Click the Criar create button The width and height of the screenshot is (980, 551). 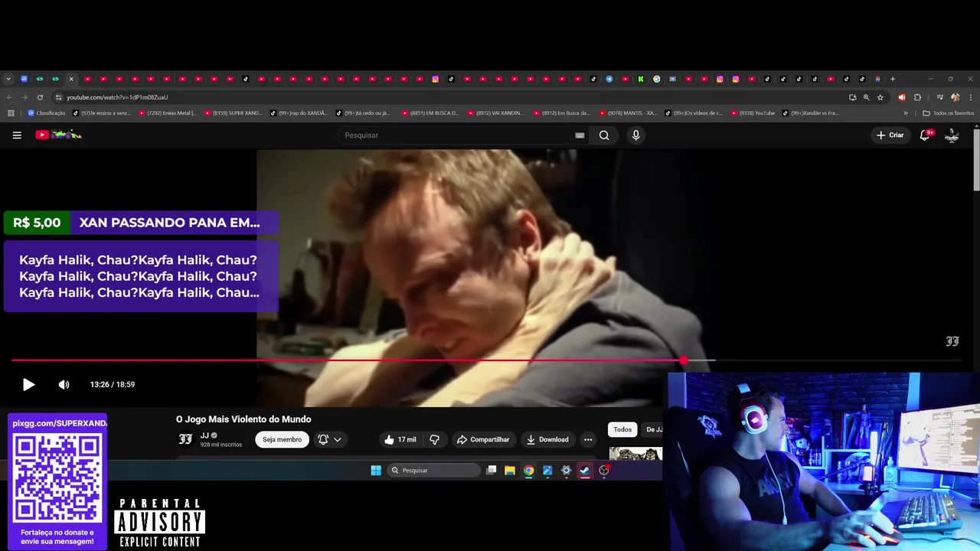pos(890,135)
